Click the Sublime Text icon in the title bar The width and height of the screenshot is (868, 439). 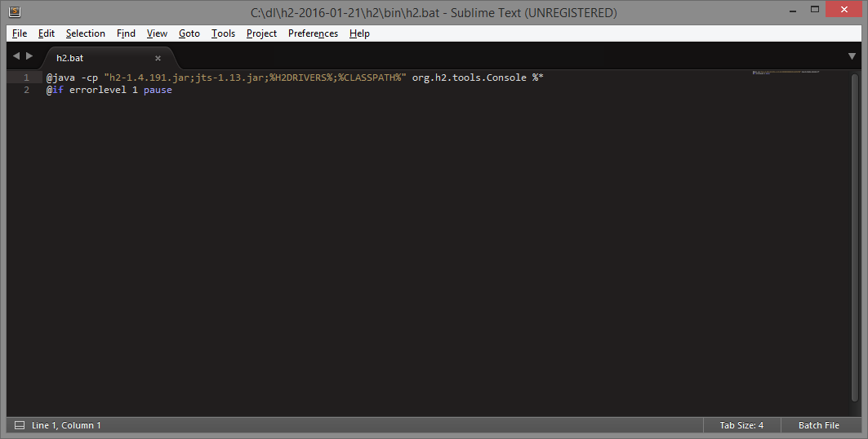15,11
